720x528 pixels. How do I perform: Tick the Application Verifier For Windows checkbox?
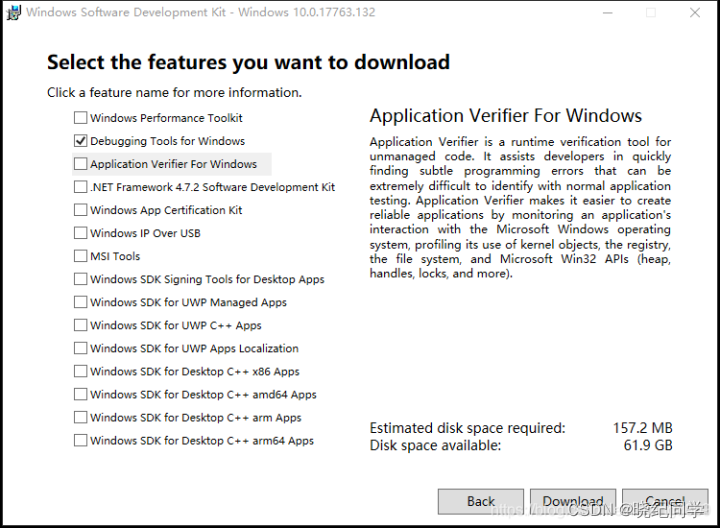(80, 163)
